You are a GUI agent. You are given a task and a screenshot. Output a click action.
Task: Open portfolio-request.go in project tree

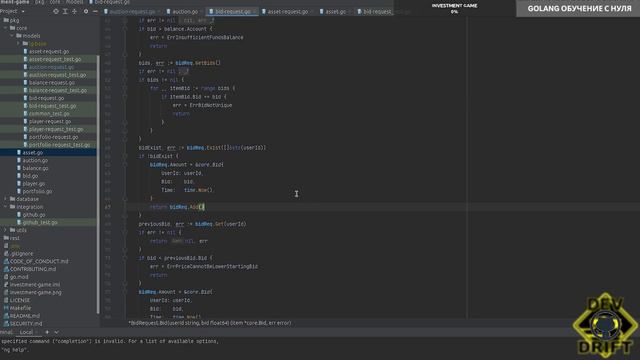click(53, 137)
